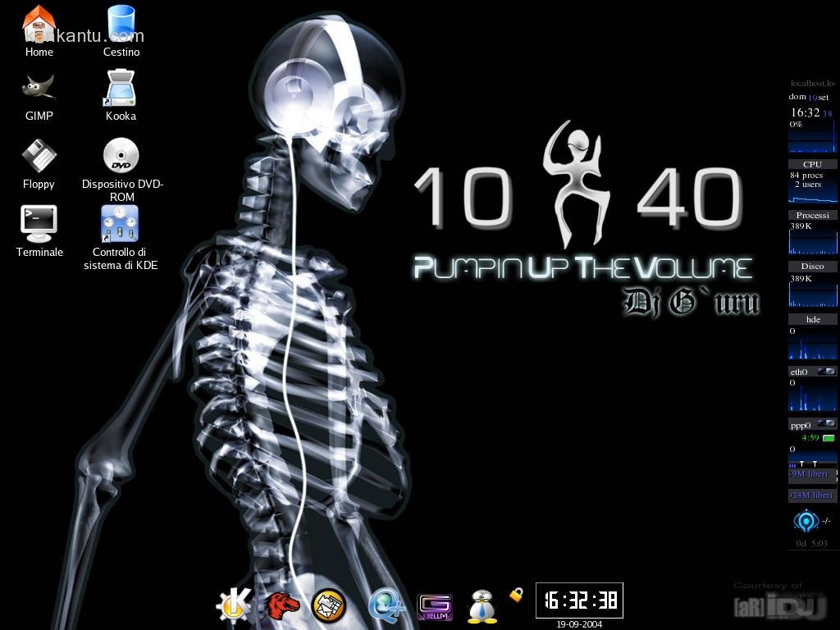840x630 pixels.
Task: Click the Disco panel header in GKrellM
Action: pos(812,267)
